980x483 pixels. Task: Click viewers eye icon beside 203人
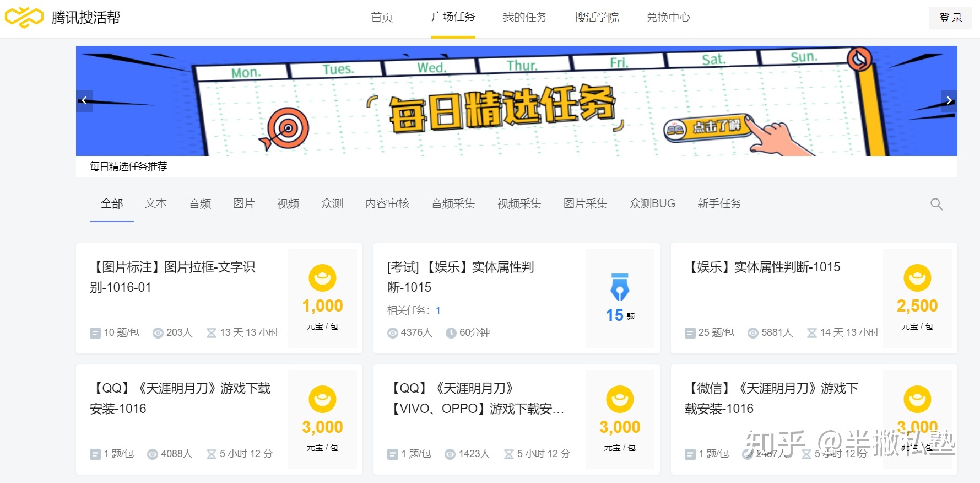pyautogui.click(x=158, y=333)
